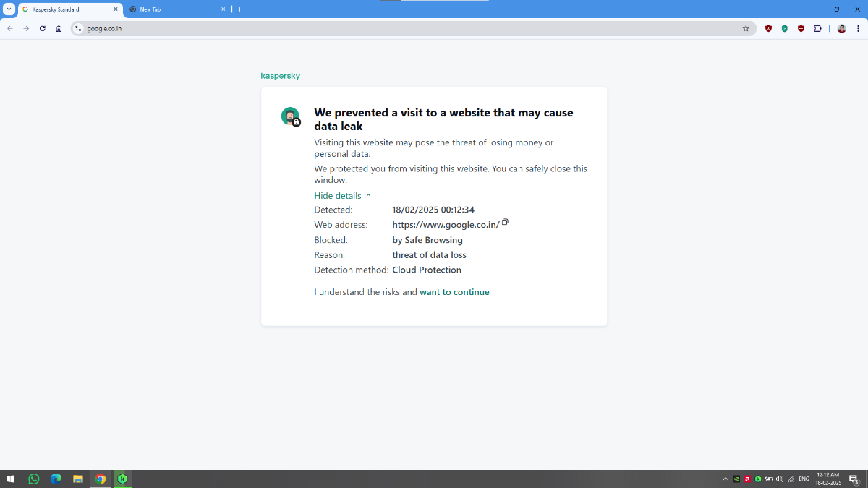Close the New Tab tab
The image size is (868, 488).
[x=222, y=9]
